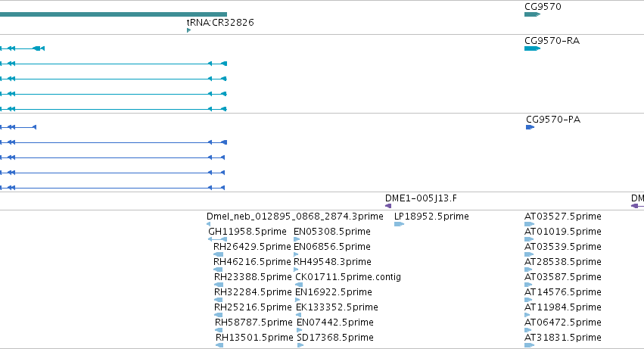
Task: Select the RH23388.5prime label
Action: (x=253, y=277)
